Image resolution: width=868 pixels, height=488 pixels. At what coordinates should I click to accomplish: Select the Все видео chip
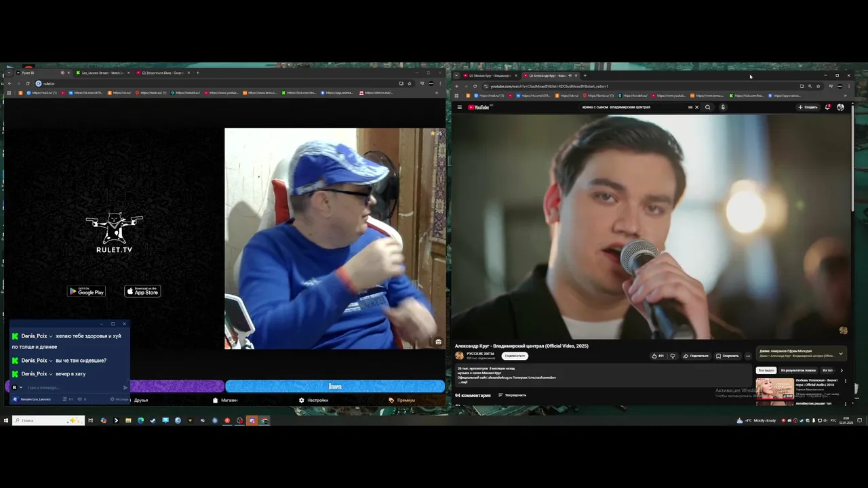[x=766, y=370]
